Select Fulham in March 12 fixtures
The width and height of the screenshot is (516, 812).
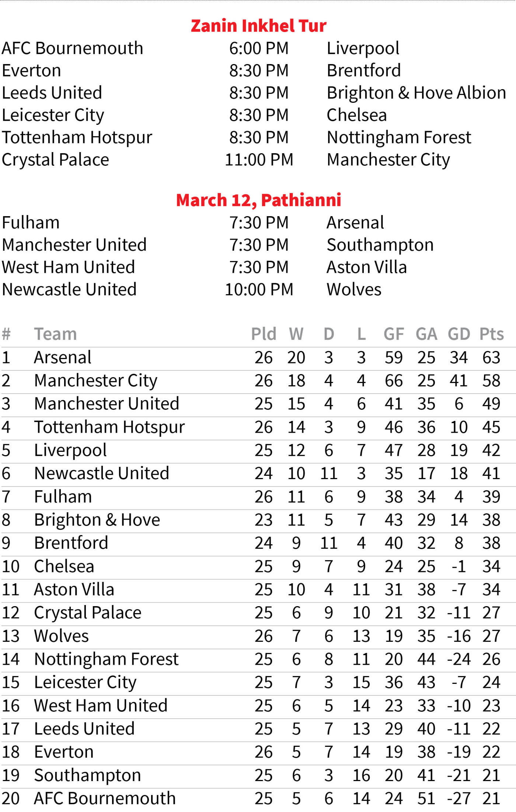(x=31, y=223)
